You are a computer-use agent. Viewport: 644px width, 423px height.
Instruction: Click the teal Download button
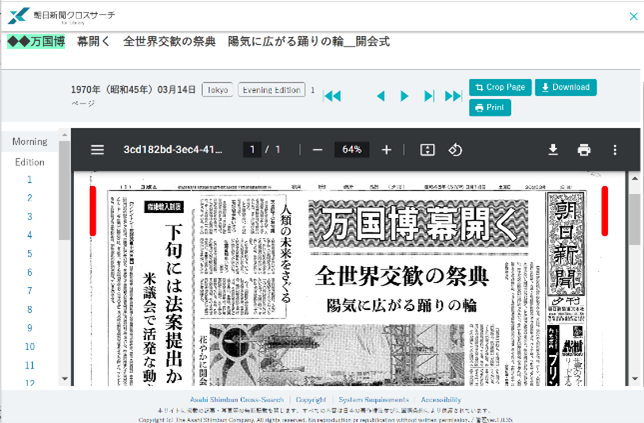point(566,87)
